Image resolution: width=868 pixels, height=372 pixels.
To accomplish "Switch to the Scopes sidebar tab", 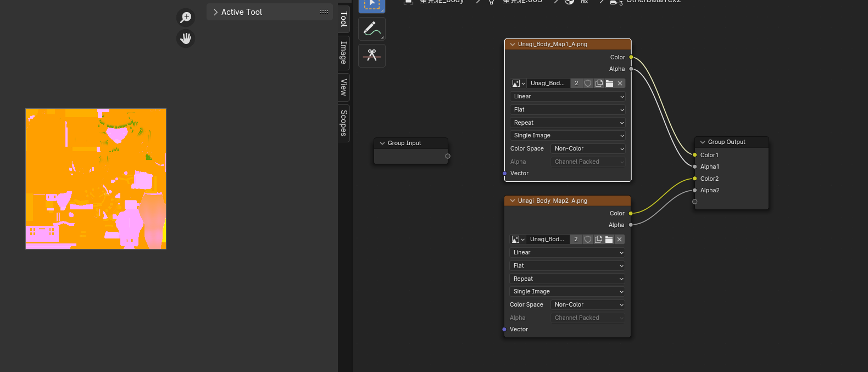I will (344, 123).
